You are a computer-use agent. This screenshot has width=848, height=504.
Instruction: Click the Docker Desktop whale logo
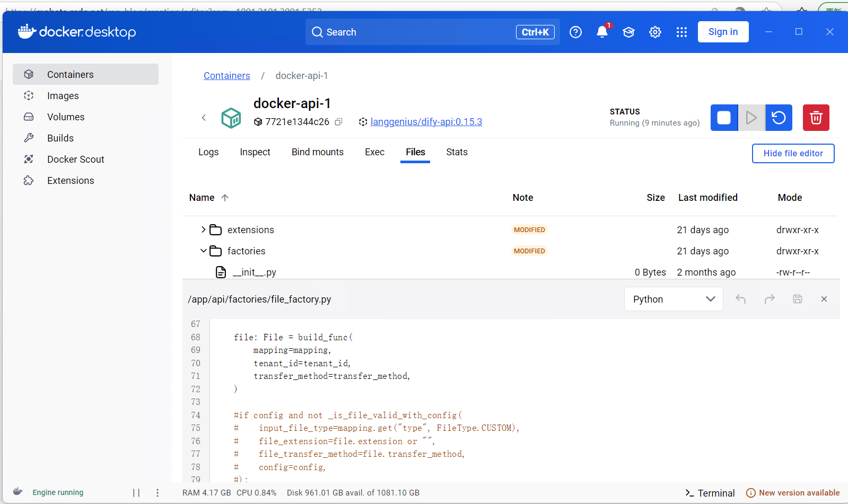coord(27,32)
